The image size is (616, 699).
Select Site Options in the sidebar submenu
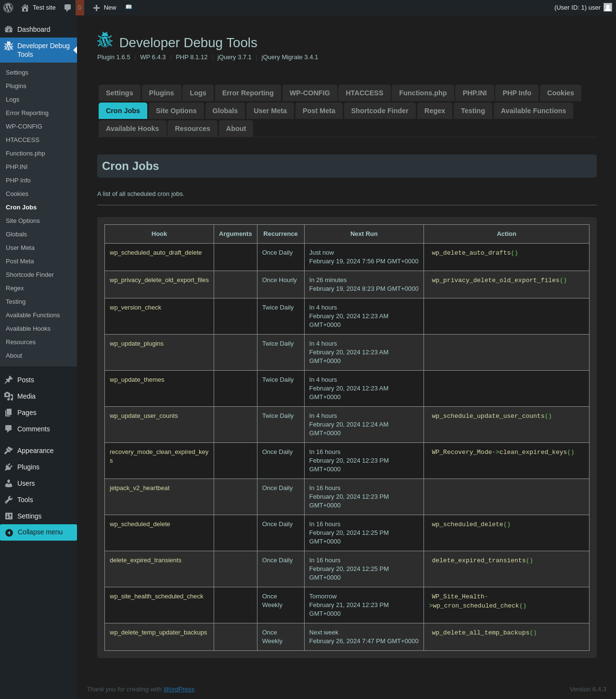[x=23, y=221]
